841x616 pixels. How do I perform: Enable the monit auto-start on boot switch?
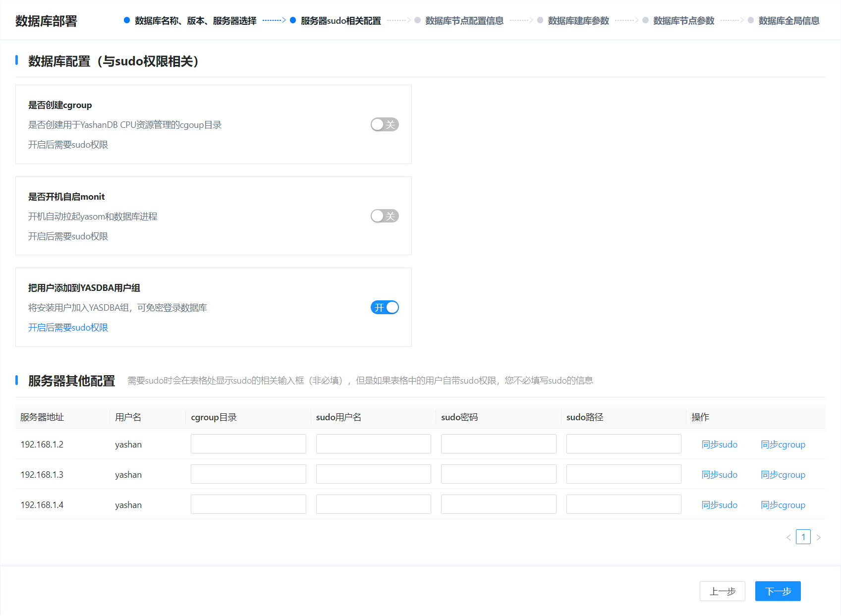385,216
